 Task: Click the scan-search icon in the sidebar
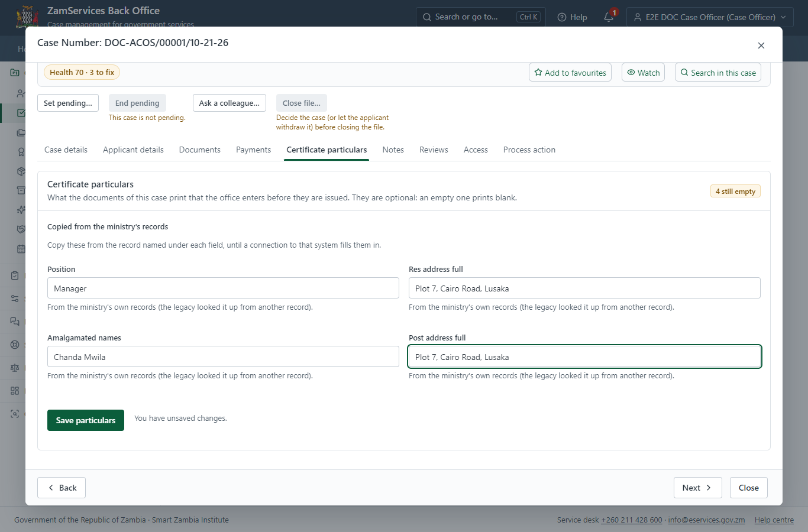point(15,414)
